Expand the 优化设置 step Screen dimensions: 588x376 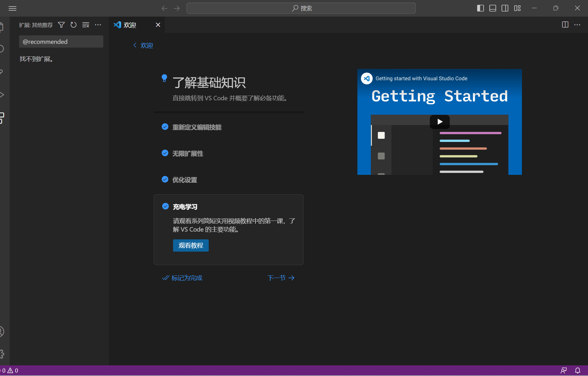tap(185, 180)
